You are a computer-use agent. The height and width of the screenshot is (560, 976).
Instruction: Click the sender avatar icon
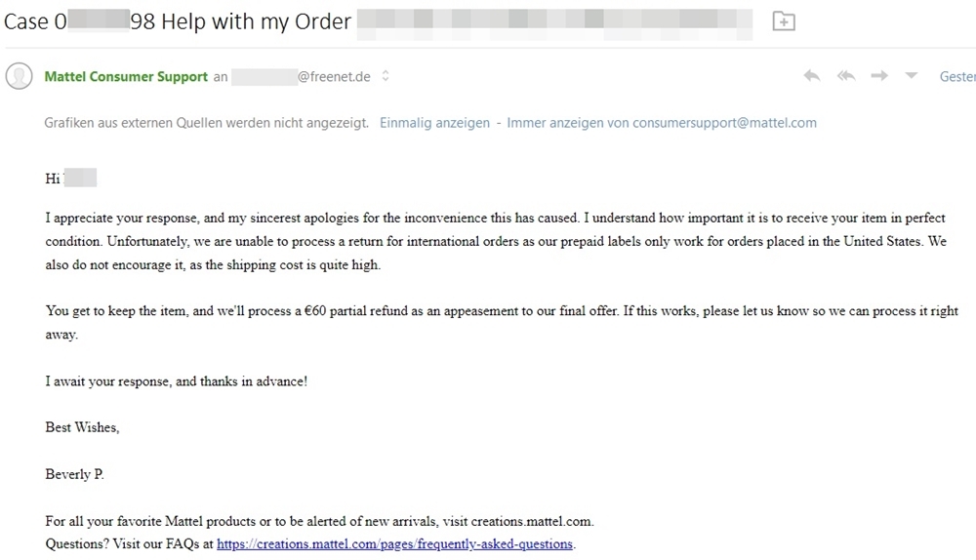pyautogui.click(x=20, y=76)
